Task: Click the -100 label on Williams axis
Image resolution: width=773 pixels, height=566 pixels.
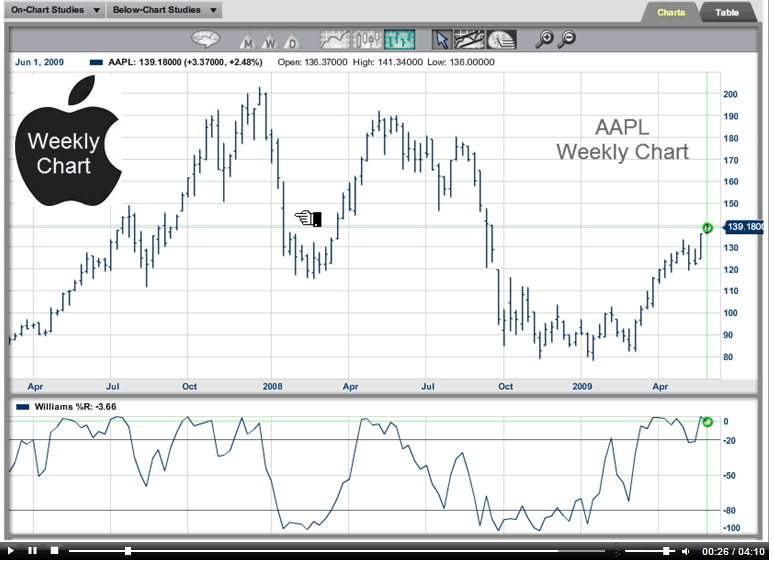Action: click(x=731, y=528)
